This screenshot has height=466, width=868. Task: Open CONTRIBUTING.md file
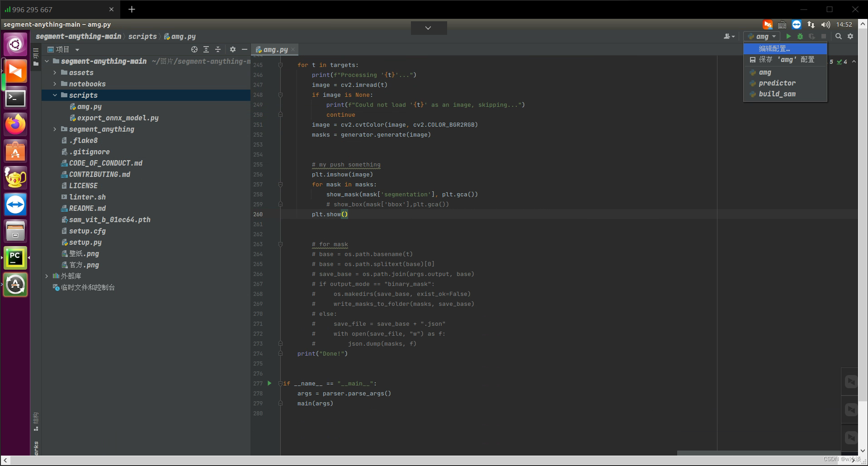pos(96,174)
